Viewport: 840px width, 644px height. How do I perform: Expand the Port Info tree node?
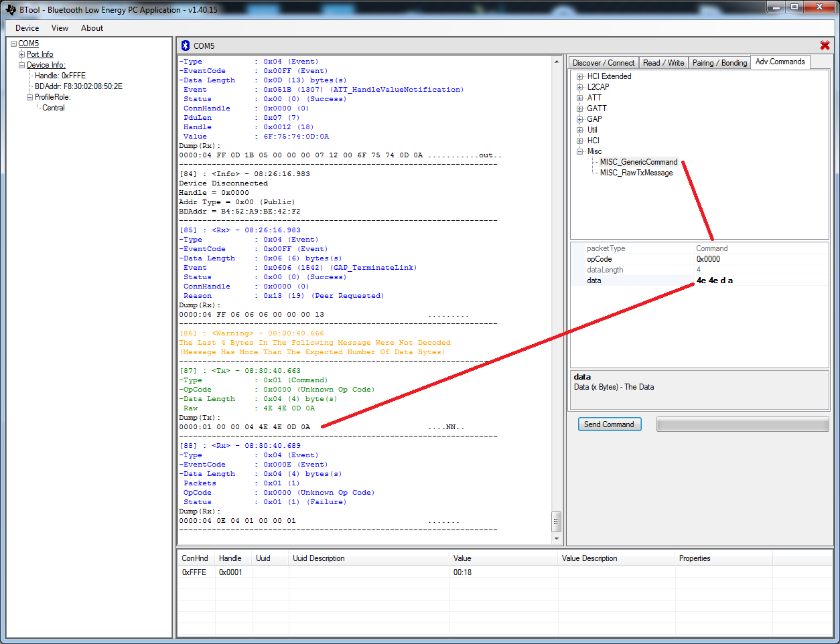21,54
